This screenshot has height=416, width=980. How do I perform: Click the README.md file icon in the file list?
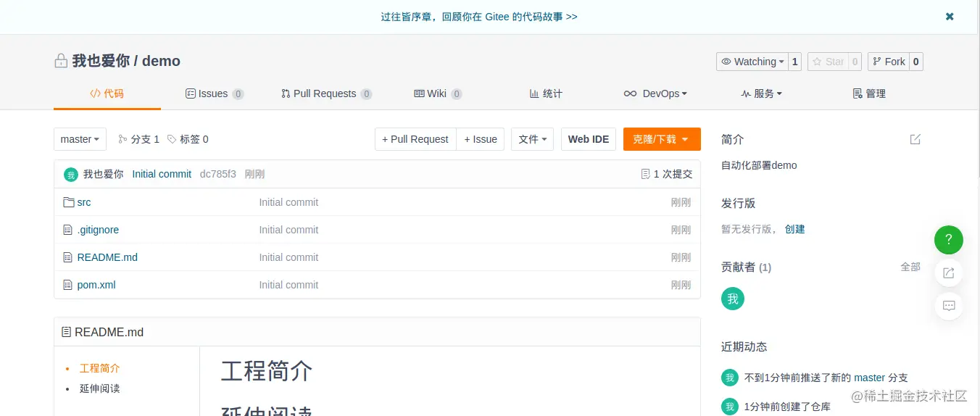68,257
